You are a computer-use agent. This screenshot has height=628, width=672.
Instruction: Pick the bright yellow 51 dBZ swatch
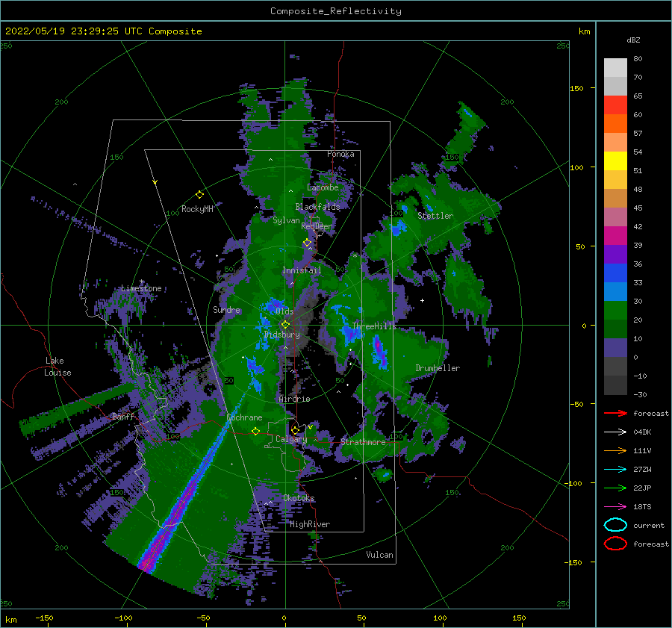pos(615,161)
